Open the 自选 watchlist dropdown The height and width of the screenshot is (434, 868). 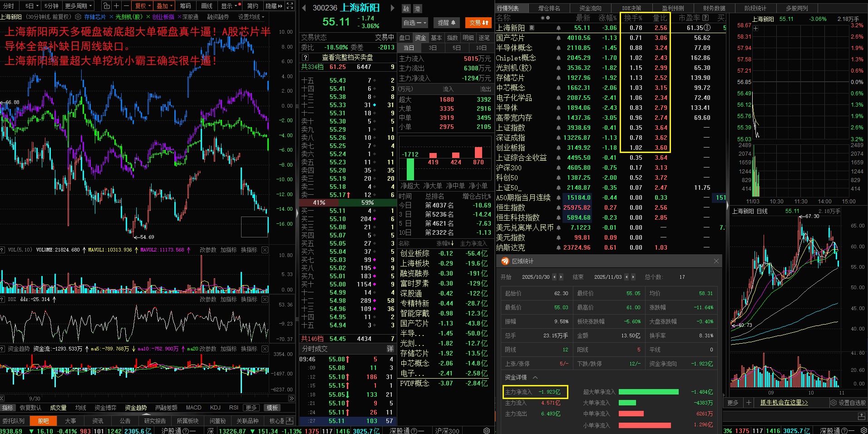pos(415,23)
